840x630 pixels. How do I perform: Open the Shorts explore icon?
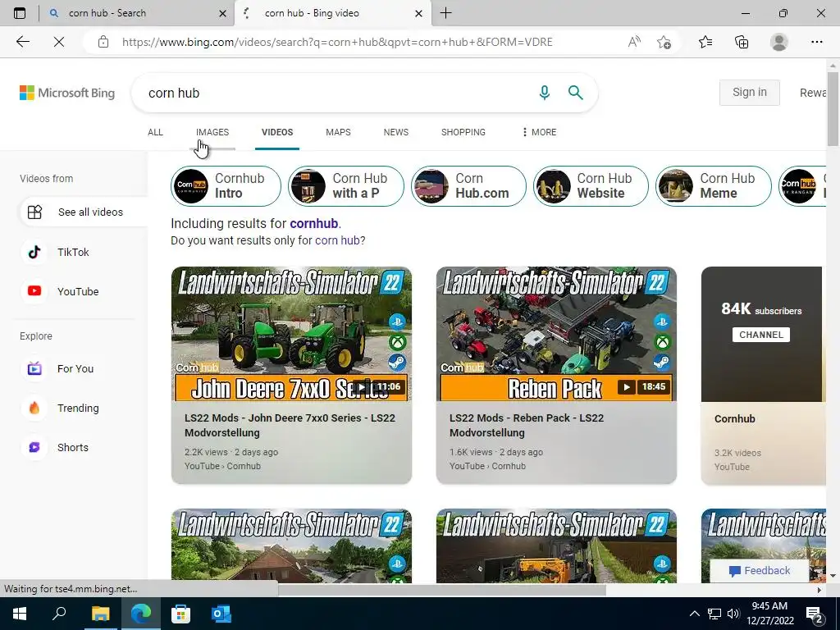34,447
